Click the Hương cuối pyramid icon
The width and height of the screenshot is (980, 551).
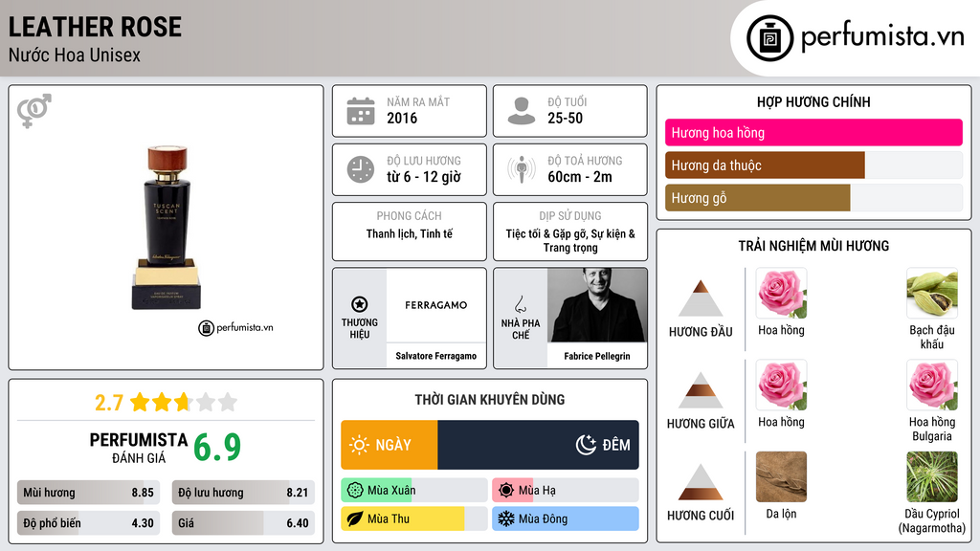click(701, 482)
